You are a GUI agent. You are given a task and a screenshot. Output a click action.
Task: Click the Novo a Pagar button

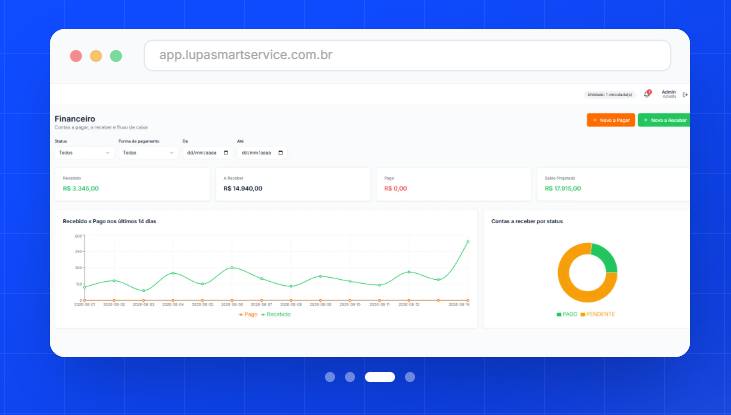pos(611,120)
